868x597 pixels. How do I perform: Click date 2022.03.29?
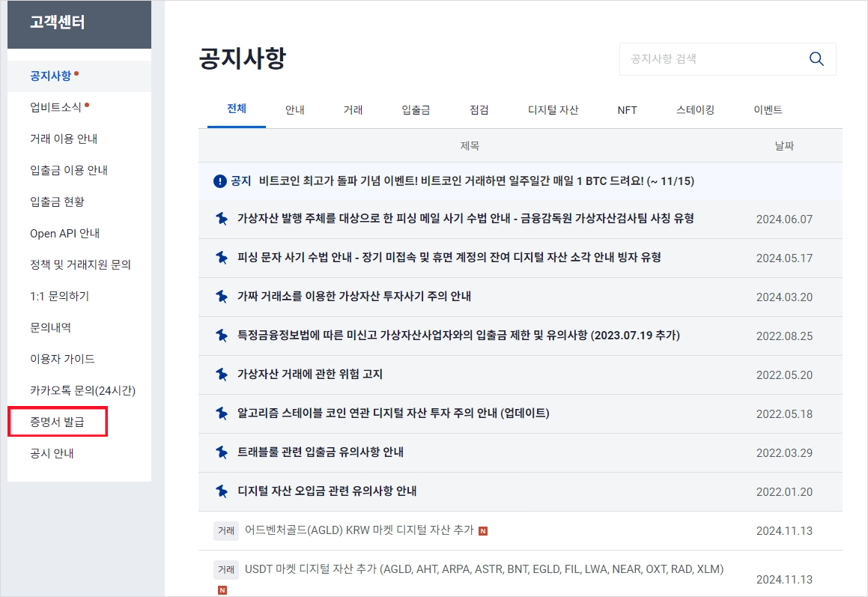(x=784, y=453)
